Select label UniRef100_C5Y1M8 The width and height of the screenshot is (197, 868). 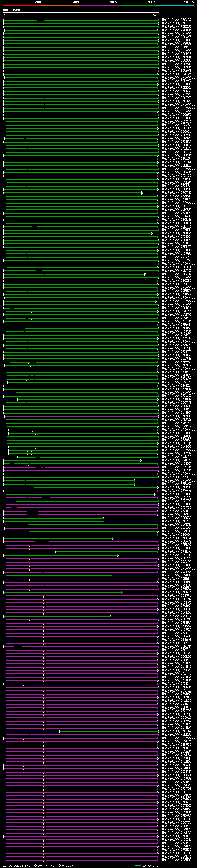tap(177, 467)
